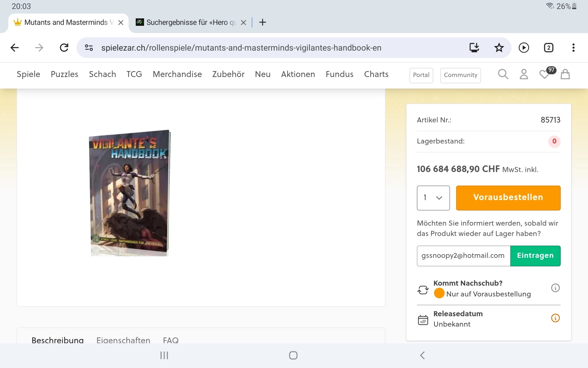Click the article number 85713

point(550,120)
